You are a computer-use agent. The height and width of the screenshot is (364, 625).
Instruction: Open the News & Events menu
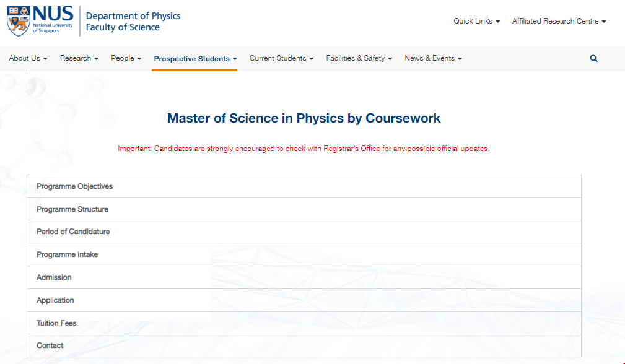pos(433,58)
